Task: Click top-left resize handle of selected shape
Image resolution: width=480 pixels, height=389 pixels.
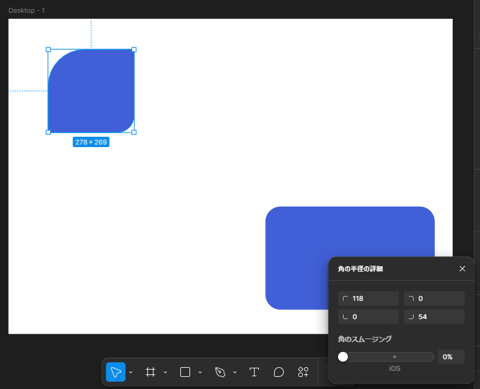Action: [48, 50]
